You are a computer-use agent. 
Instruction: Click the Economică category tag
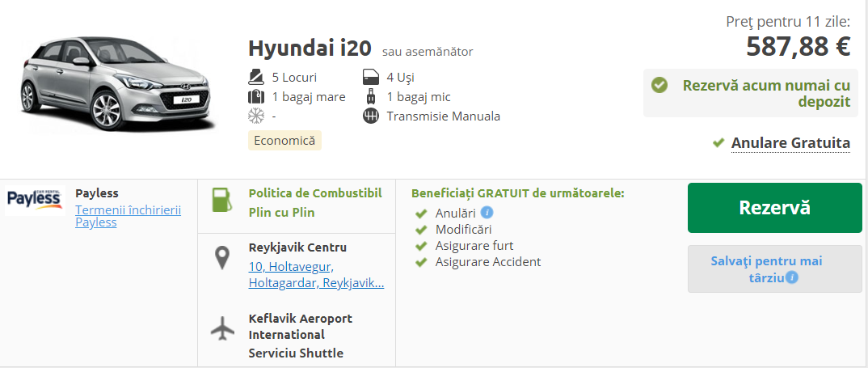point(284,140)
